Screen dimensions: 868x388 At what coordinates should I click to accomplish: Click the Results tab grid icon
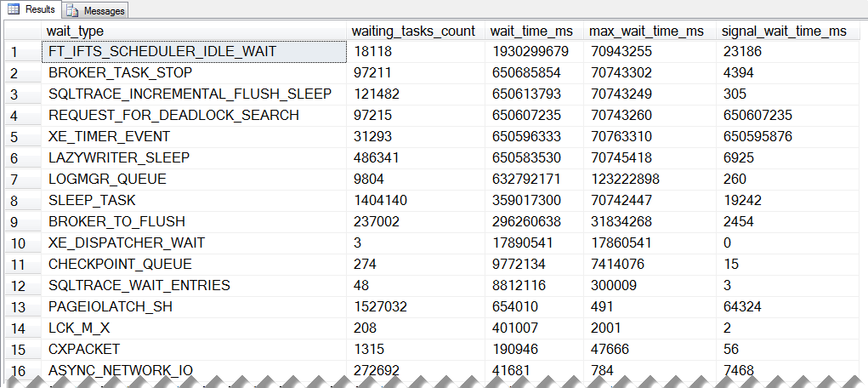pos(14,9)
